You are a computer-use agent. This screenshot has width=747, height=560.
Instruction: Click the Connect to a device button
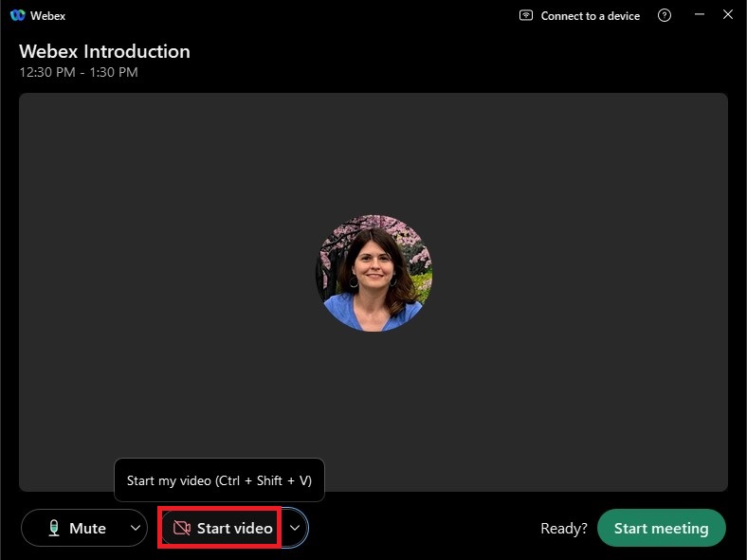(x=579, y=16)
